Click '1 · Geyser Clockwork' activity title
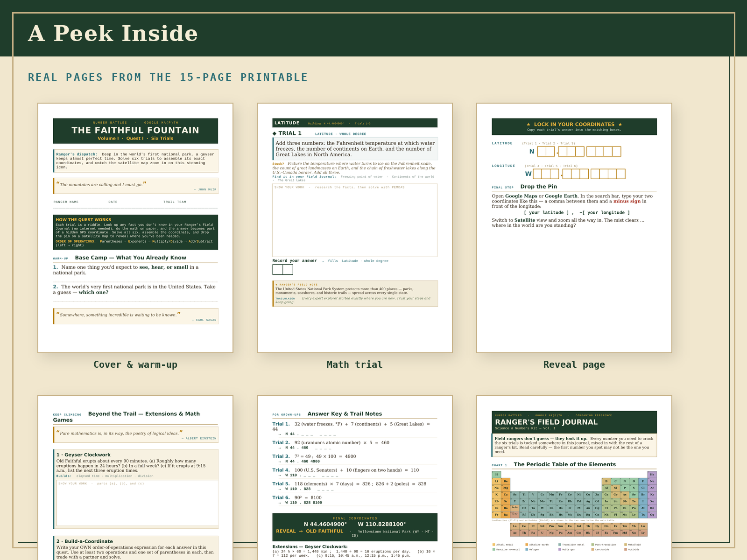 pos(84,455)
